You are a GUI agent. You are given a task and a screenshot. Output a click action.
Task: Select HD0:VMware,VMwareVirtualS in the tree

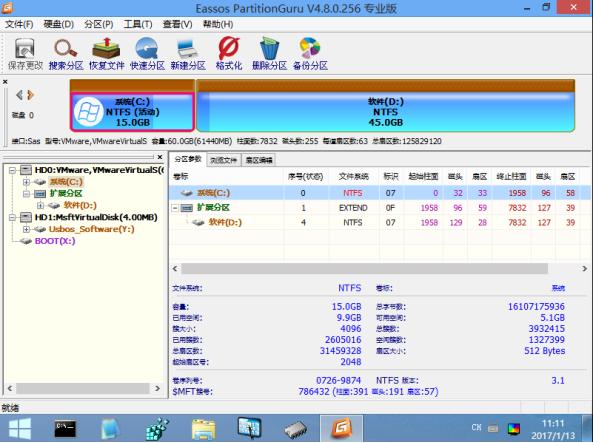tap(99, 170)
